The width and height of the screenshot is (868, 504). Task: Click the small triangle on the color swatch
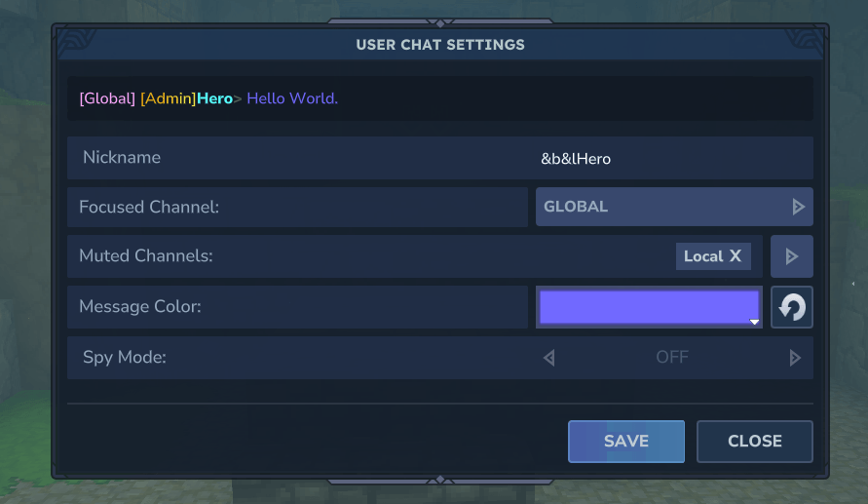click(754, 322)
